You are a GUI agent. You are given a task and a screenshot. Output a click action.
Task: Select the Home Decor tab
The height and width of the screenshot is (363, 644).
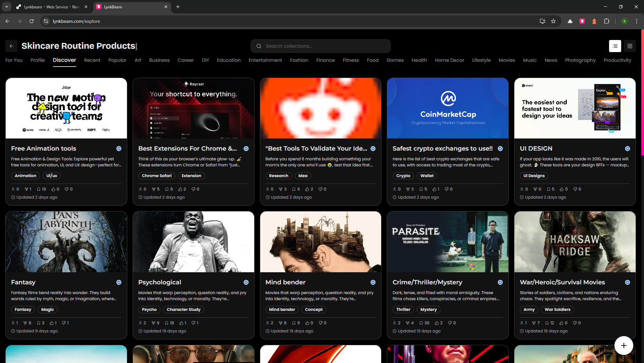[x=449, y=60]
